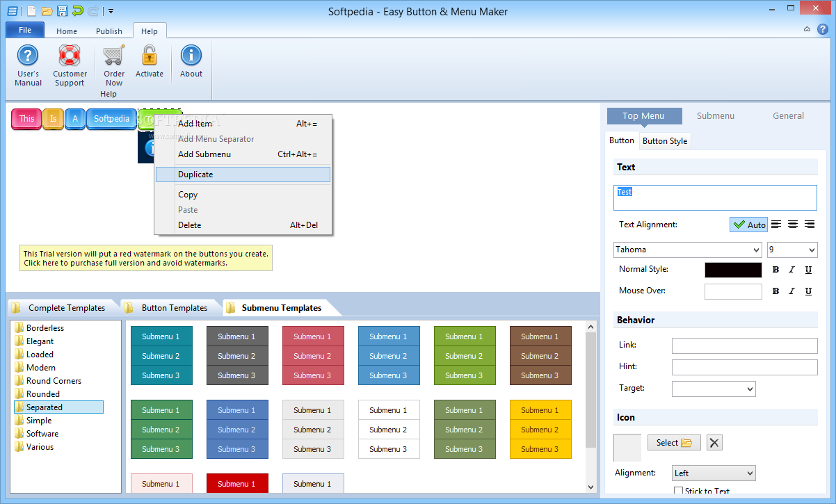Pick the Mouse Over white color swatch

pos(733,291)
